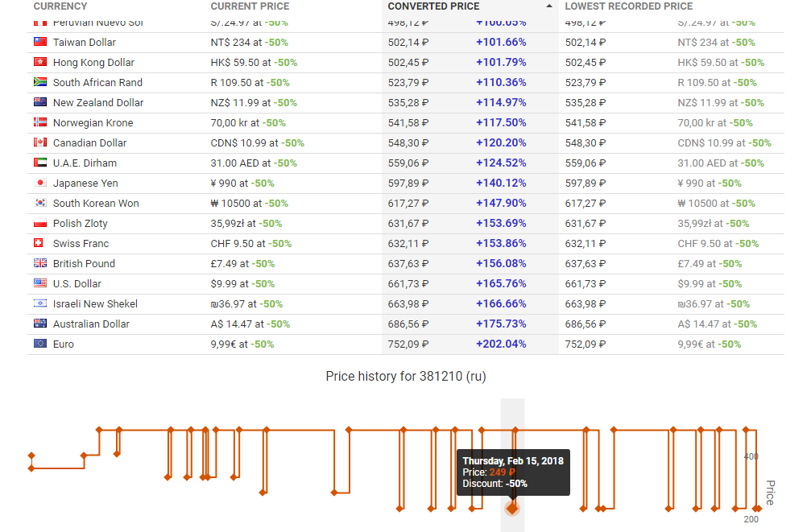Click the 'Price' axis label on chart
Image resolution: width=811 pixels, height=532 pixels.
tap(770, 493)
